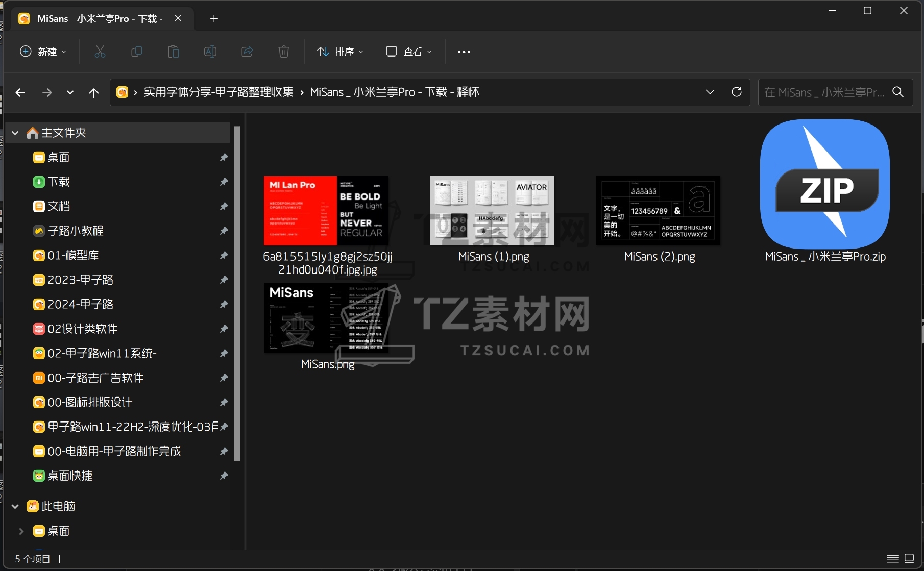
Task: Unpin 文档 from quick access
Action: (x=224, y=206)
